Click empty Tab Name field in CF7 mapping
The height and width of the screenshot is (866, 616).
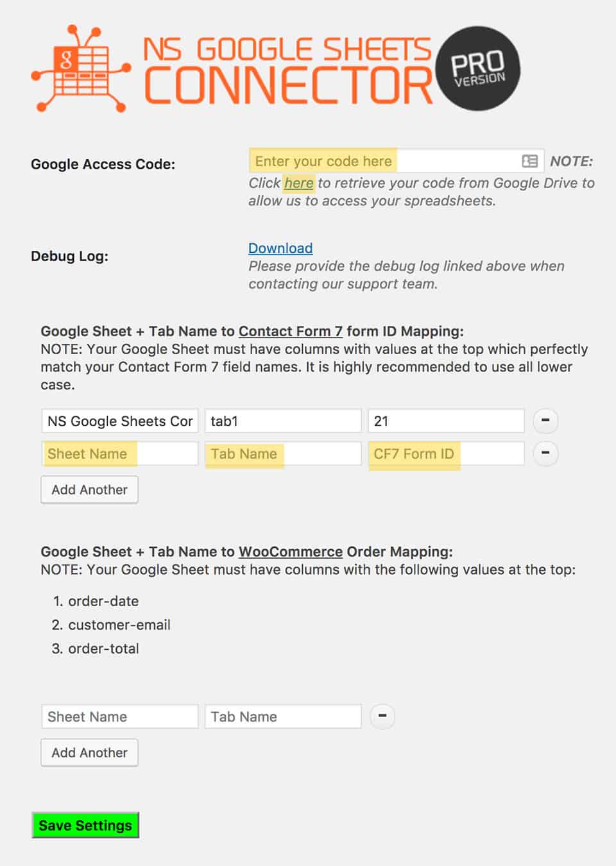[283, 454]
